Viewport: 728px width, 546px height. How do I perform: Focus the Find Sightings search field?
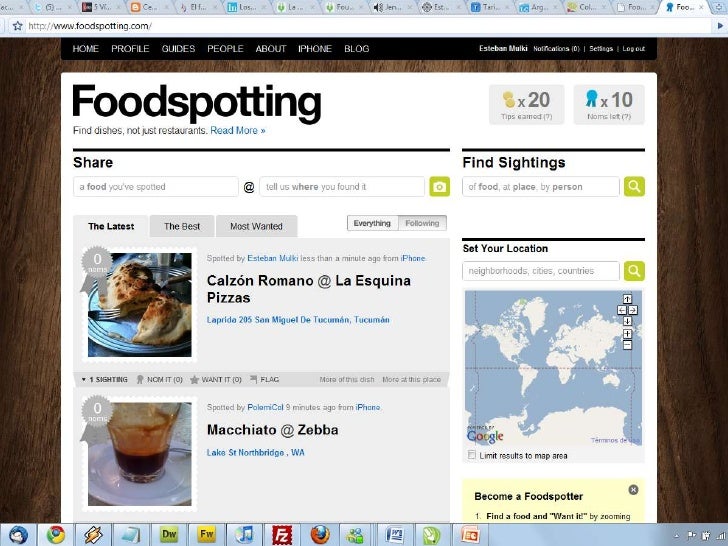[x=541, y=187]
